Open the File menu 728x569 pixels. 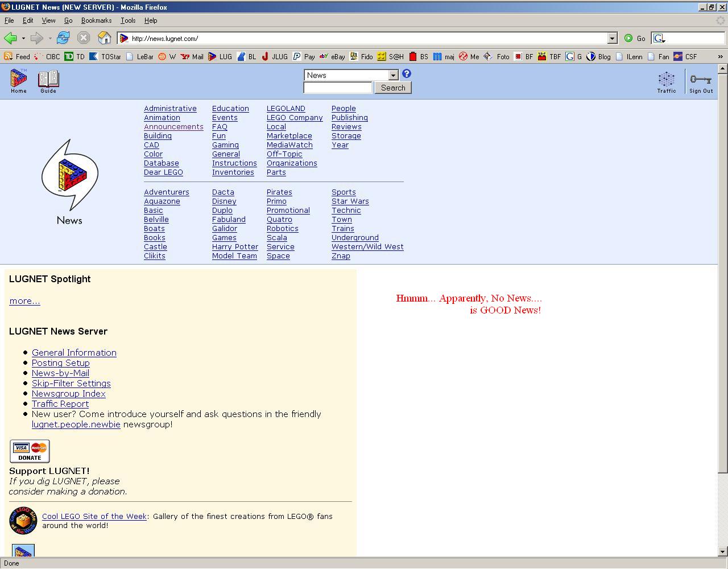(x=9, y=20)
